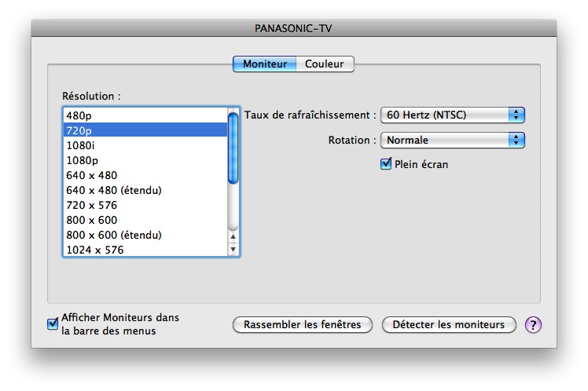Screen dimensions: 588x391
Task: Open the Taux de rafraîchissement dropdown
Action: [452, 115]
